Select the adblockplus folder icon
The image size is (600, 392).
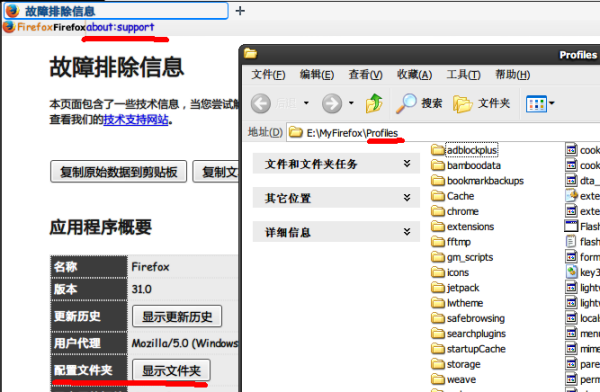438,150
